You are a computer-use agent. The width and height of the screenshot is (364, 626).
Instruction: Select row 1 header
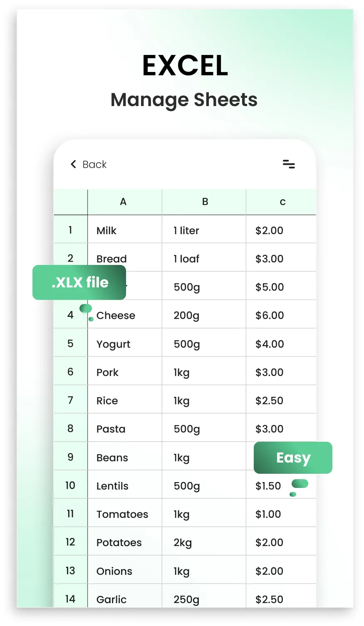pos(70,230)
